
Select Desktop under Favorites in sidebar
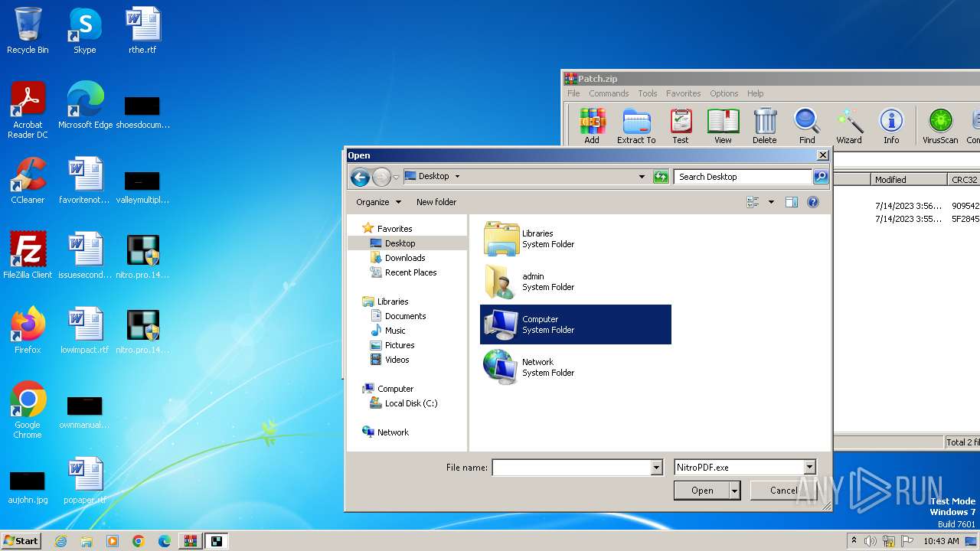click(x=400, y=243)
